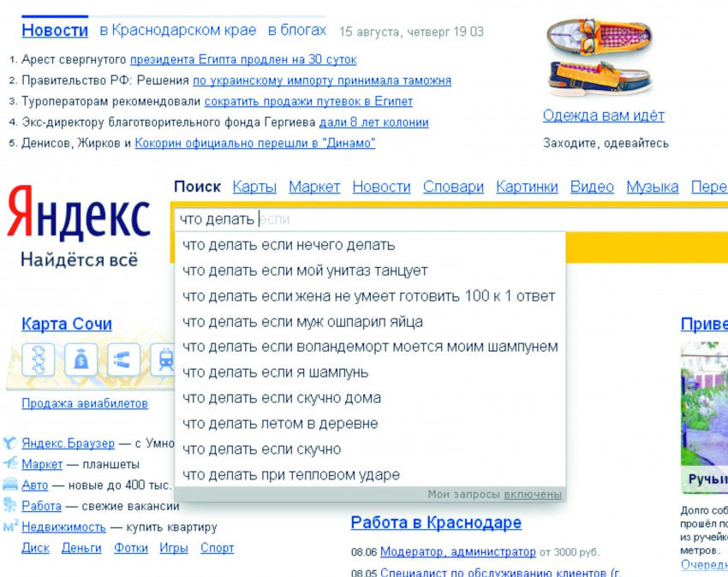Open the Карты tab above search
The image size is (728, 577).
coord(254,187)
